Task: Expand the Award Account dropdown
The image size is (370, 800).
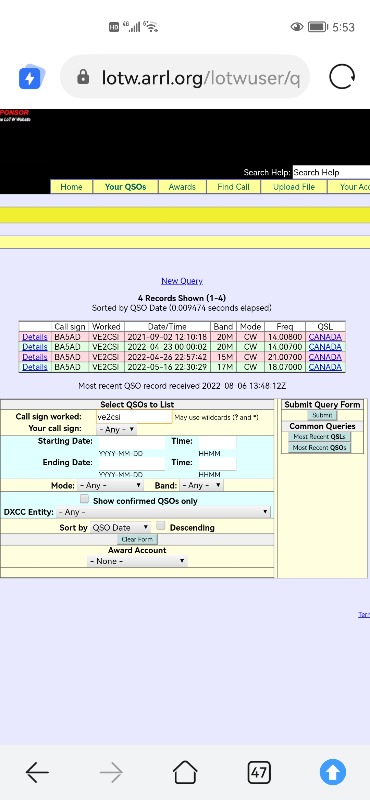Action: (137, 561)
